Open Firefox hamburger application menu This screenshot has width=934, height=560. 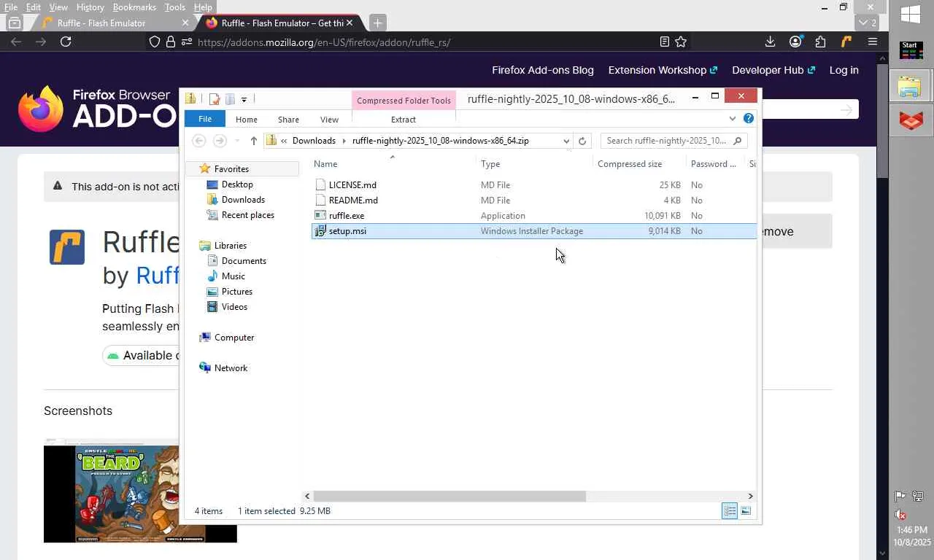pyautogui.click(x=872, y=42)
